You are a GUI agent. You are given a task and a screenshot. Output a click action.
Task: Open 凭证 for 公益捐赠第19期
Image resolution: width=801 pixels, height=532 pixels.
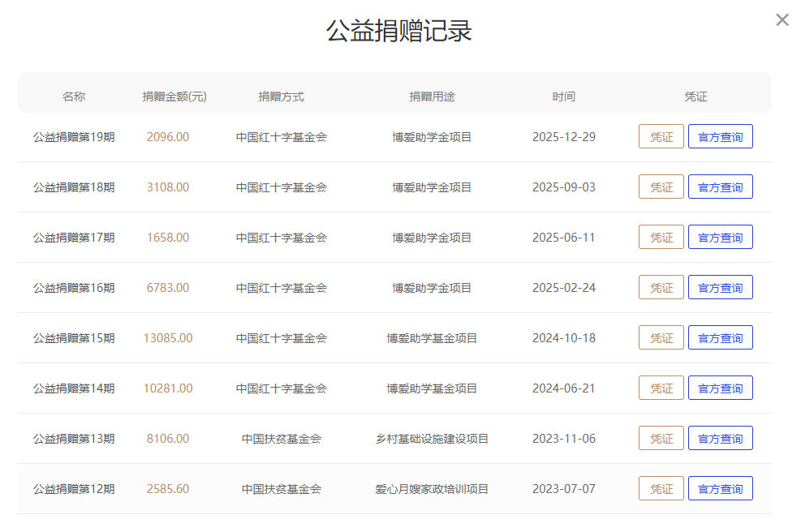[661, 137]
